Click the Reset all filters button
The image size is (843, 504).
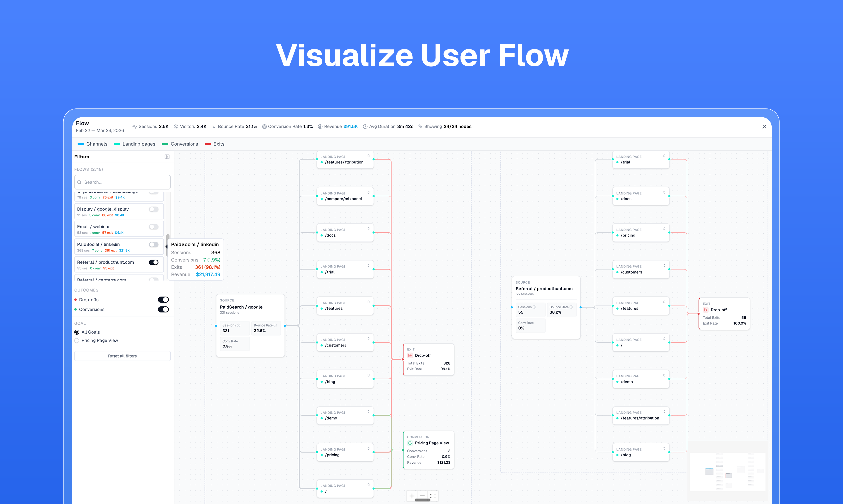pyautogui.click(x=122, y=356)
